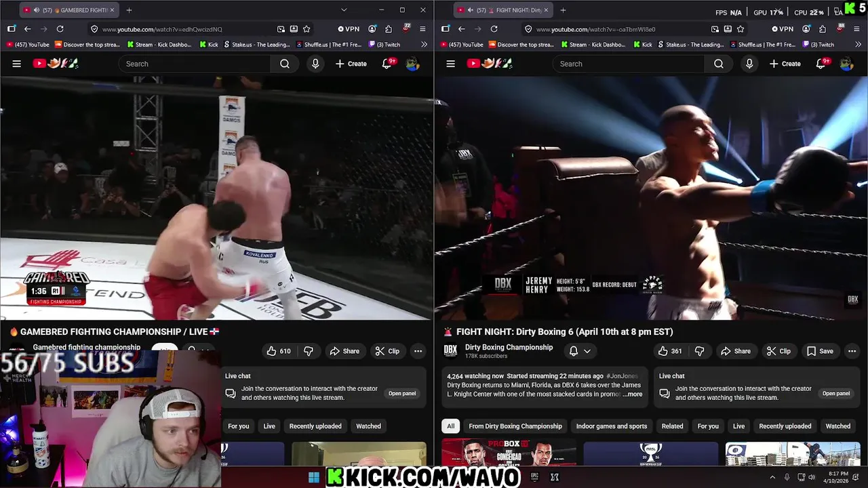Start voice search in right window

coord(749,64)
